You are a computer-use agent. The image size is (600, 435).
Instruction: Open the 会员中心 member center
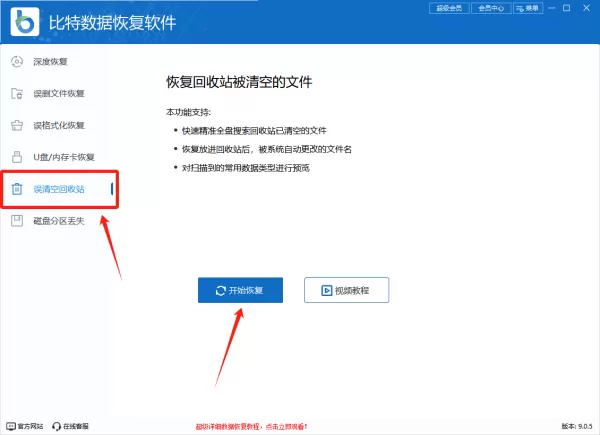coord(491,8)
